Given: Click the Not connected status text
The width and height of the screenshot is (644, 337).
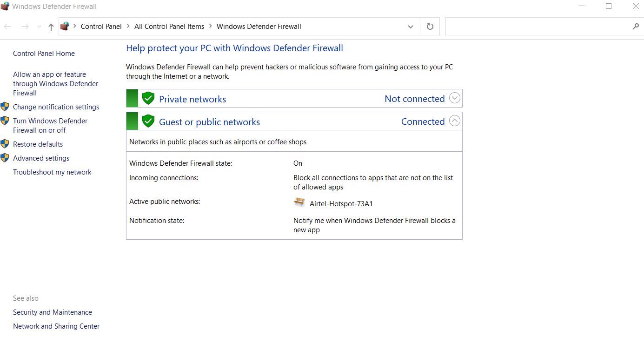Looking at the screenshot, I should click(x=415, y=99).
